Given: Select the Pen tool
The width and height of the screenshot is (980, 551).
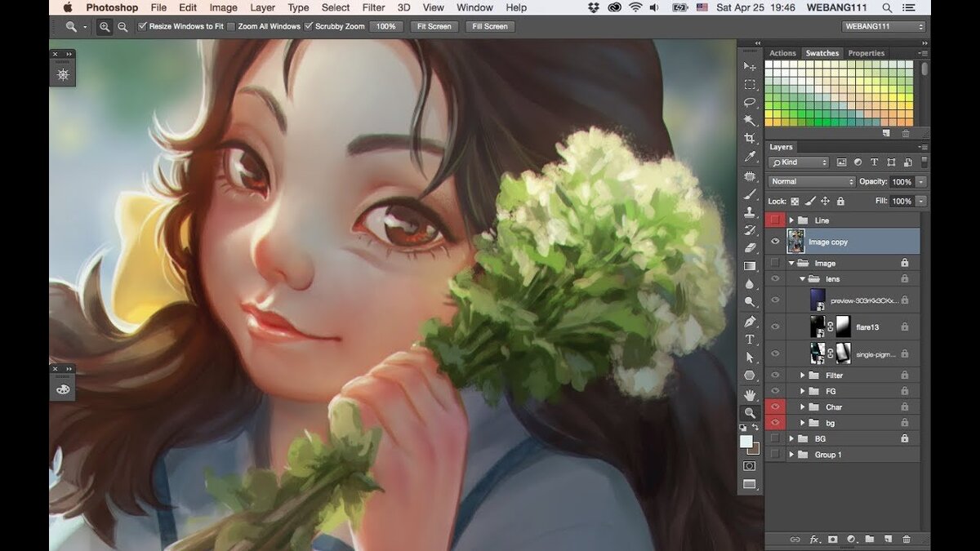Looking at the screenshot, I should pos(749,321).
